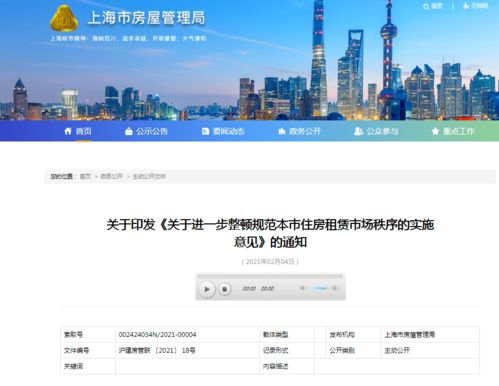This screenshot has height=386, width=499.
Task: Go to 主动公开文件 in the breadcrumb
Action: (x=149, y=176)
